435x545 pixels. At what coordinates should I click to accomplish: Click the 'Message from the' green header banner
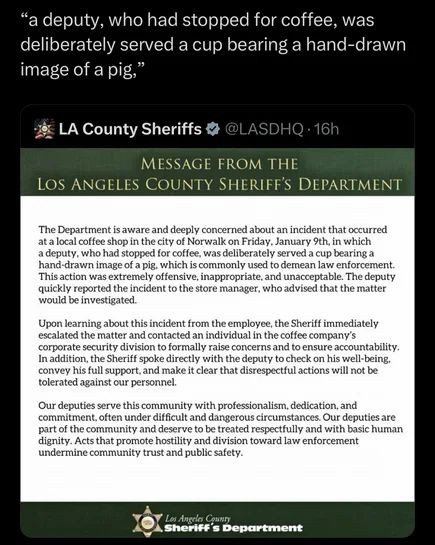point(218,172)
